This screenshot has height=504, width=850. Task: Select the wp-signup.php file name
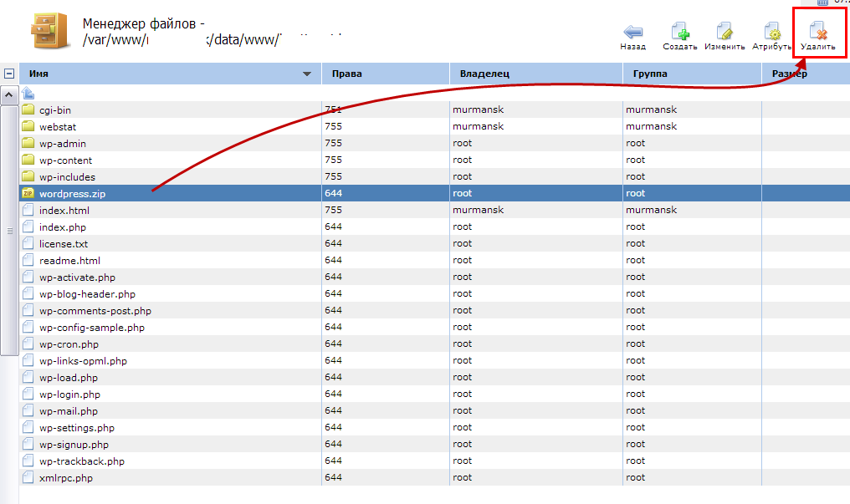[x=74, y=445]
